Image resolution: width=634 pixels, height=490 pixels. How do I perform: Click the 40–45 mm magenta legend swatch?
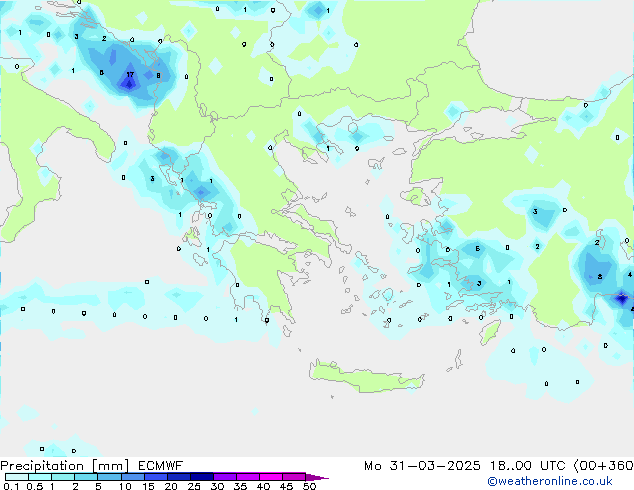click(x=271, y=477)
